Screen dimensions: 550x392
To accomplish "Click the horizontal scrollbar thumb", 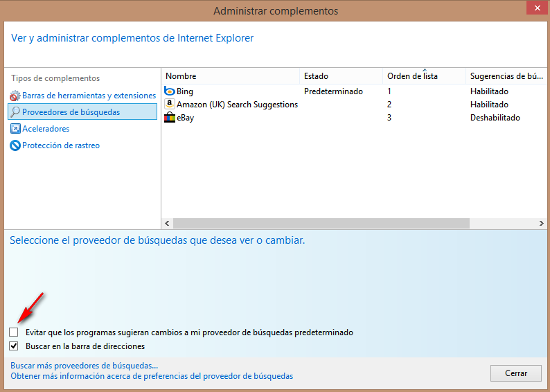I will coord(321,223).
